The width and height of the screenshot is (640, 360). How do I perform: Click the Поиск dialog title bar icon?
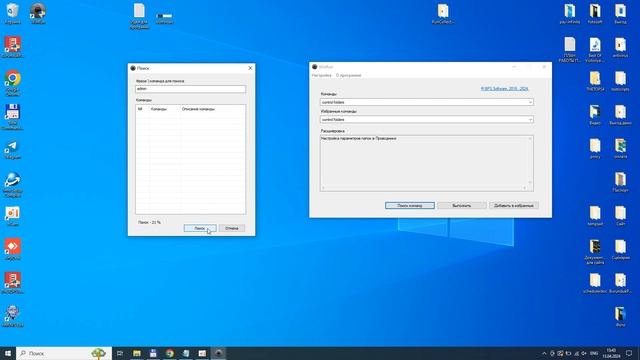[133, 68]
